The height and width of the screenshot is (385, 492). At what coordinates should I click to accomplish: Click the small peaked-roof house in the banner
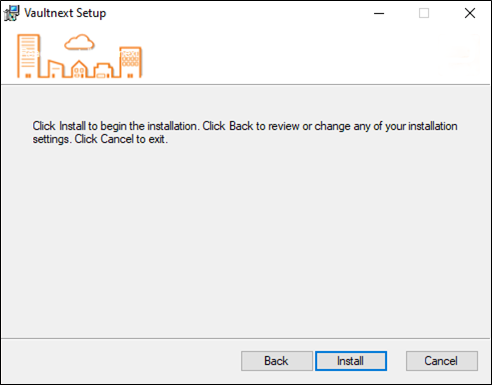79,69
